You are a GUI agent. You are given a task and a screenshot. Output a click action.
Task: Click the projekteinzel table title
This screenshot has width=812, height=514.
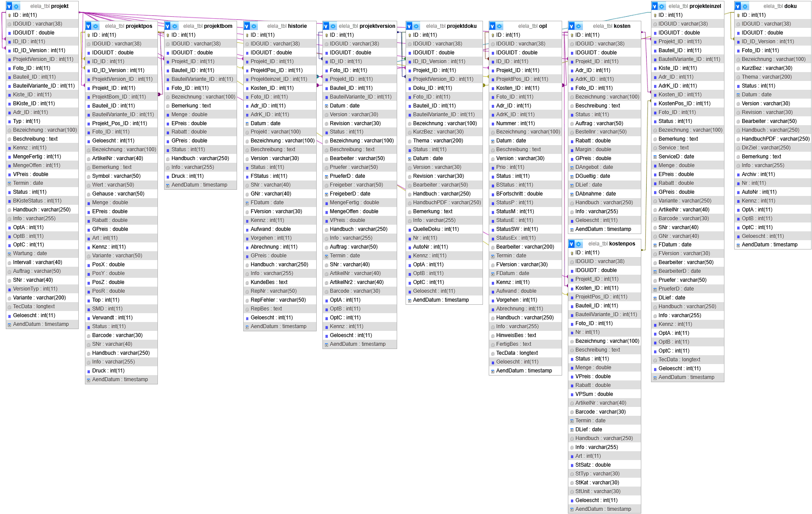[694, 6]
